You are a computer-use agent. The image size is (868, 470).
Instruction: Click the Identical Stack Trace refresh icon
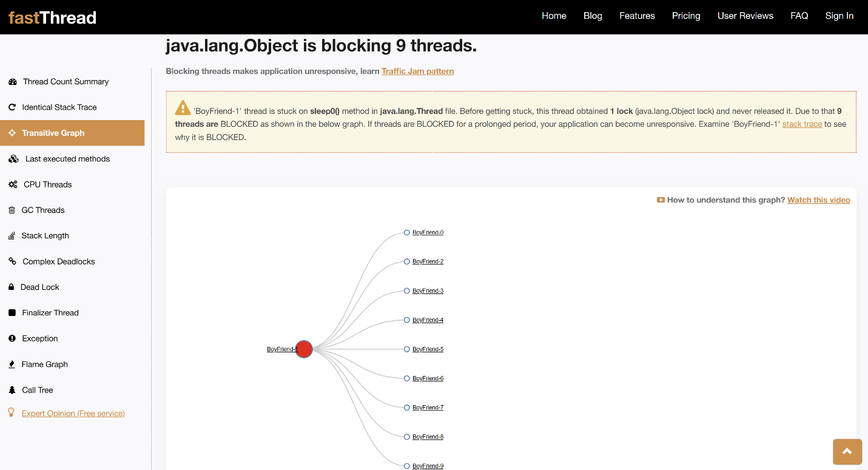pos(12,107)
